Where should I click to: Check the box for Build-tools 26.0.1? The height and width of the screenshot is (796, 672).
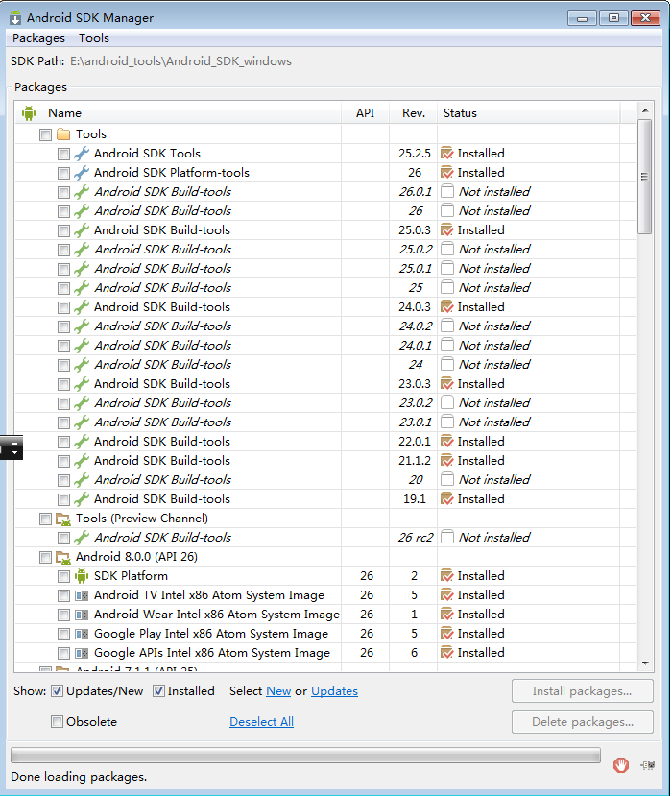63,192
